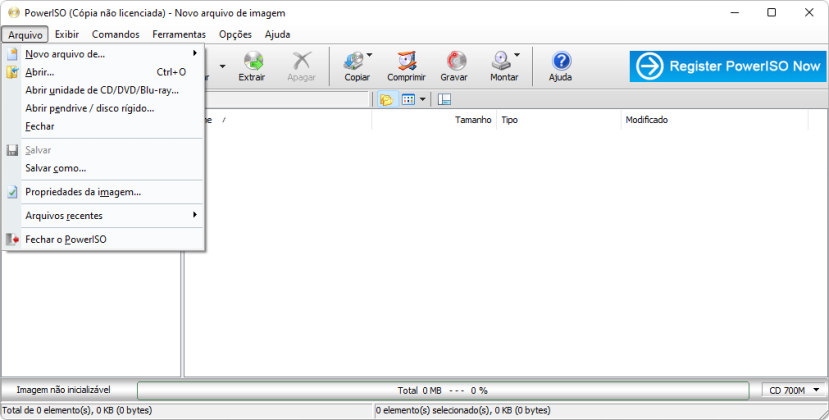Click the panel layout icon
Viewport: 829px width, 420px height.
tap(445, 99)
